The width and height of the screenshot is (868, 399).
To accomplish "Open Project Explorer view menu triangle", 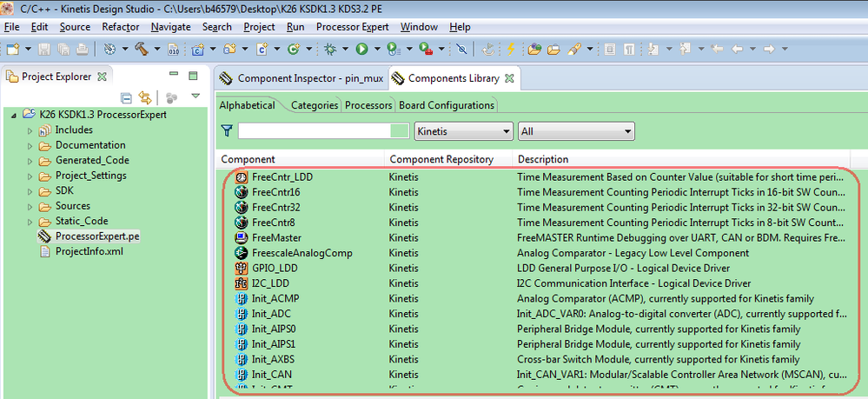I will pos(195,96).
